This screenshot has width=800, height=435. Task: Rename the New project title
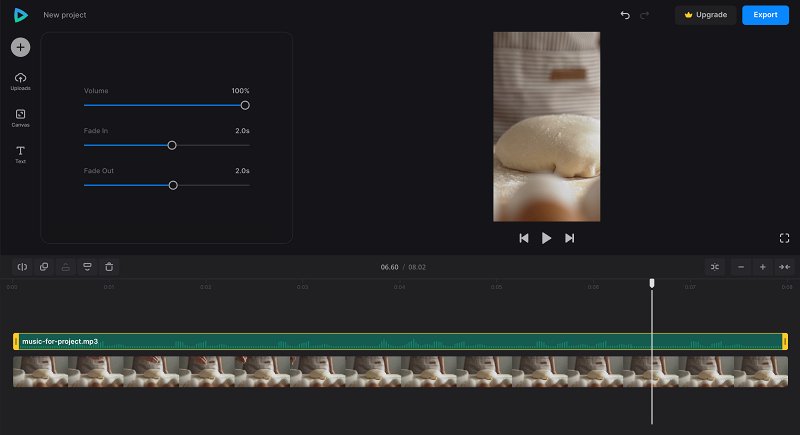point(65,15)
